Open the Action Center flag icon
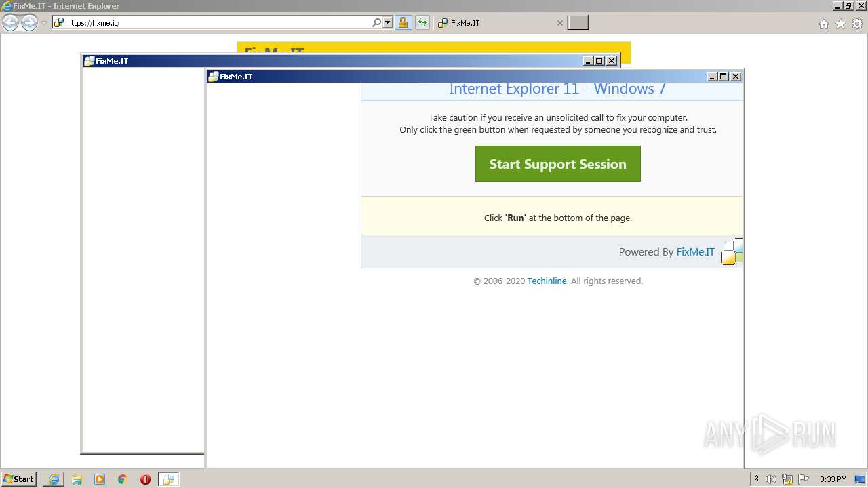 coord(804,479)
